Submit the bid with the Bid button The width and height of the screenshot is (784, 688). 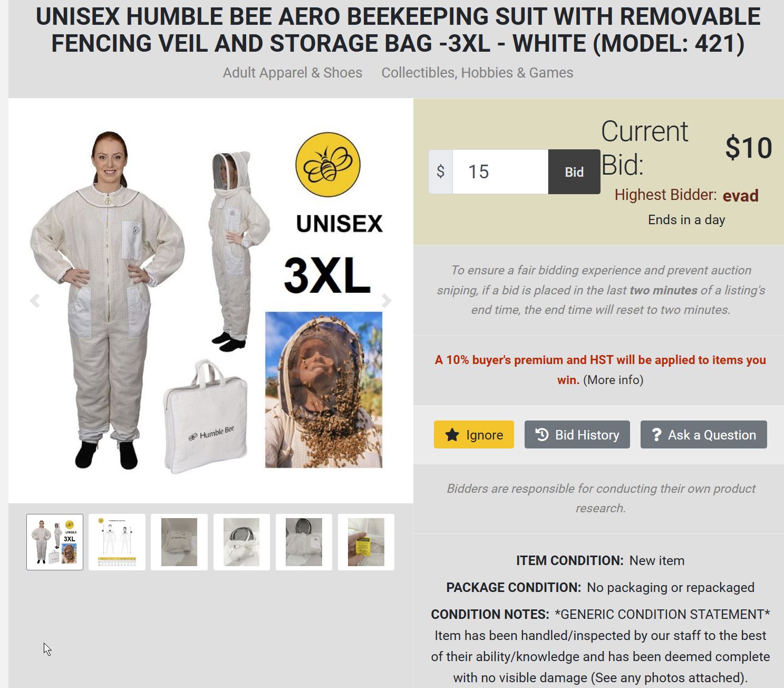574,171
